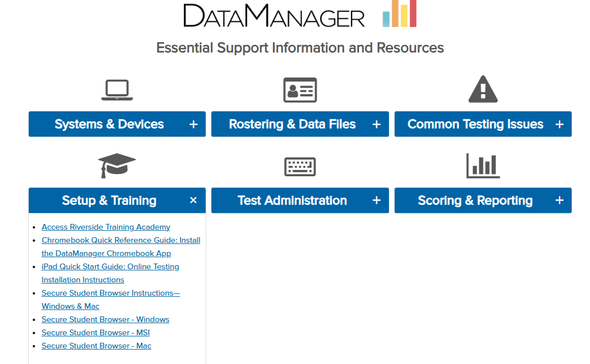The width and height of the screenshot is (590, 364).
Task: Download Secure Student Browser - Windows
Action: [105, 320]
